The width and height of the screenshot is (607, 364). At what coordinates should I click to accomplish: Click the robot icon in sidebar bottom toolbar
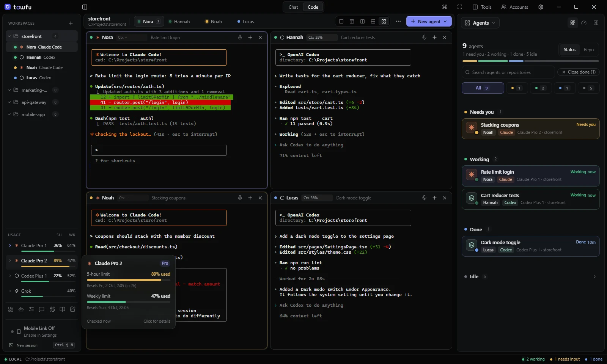(x=21, y=309)
